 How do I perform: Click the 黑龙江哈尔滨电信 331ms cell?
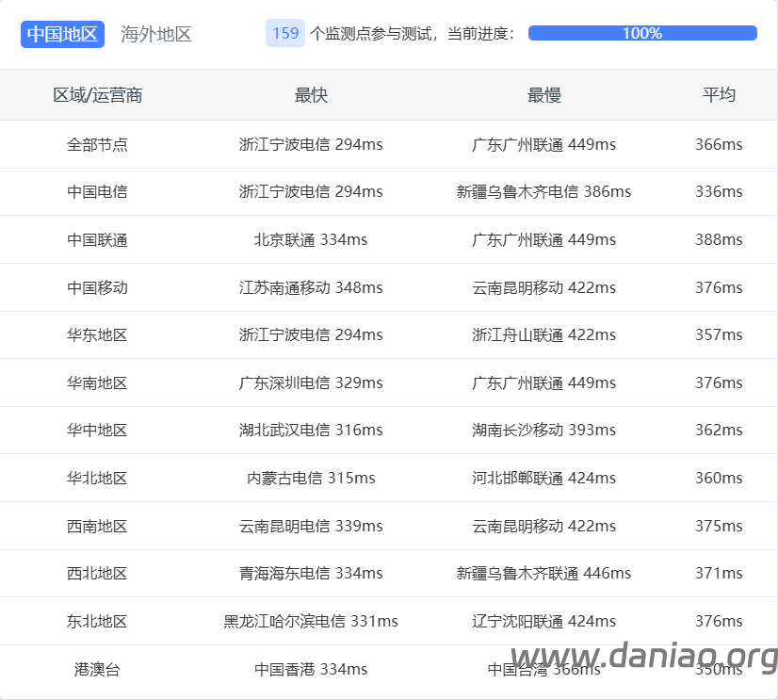311,621
